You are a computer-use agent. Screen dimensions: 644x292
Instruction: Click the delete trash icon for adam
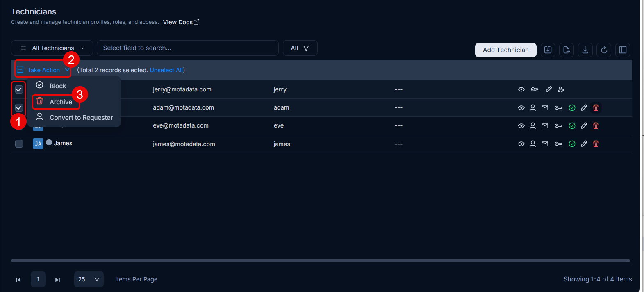[x=596, y=108]
